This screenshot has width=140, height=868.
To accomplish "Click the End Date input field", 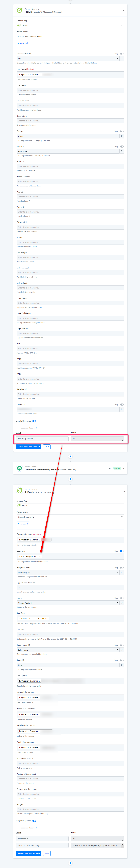I will click(x=70, y=635).
